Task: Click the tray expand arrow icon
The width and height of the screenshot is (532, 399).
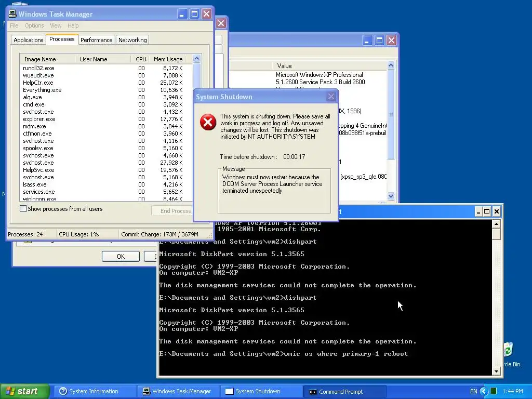Action: tap(484, 391)
